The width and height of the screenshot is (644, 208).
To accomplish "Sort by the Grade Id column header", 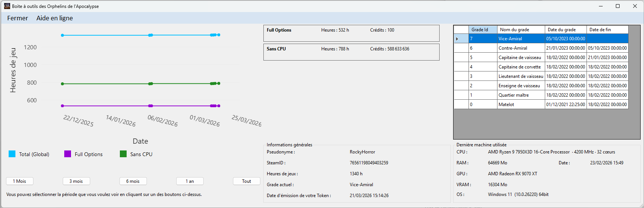I will click(483, 30).
